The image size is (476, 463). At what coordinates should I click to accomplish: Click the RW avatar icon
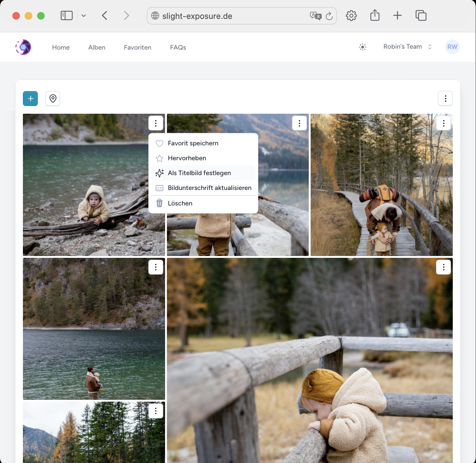click(x=452, y=47)
